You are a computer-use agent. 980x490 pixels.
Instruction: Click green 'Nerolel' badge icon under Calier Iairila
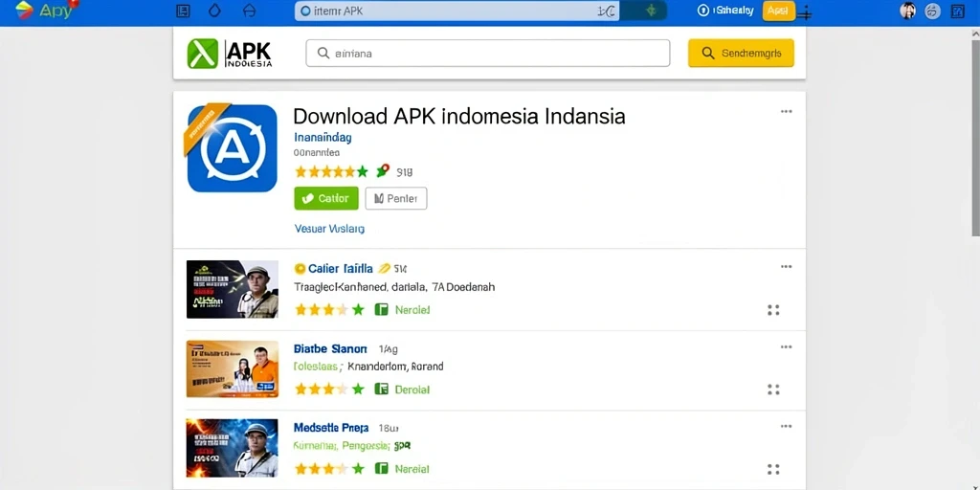pos(381,309)
